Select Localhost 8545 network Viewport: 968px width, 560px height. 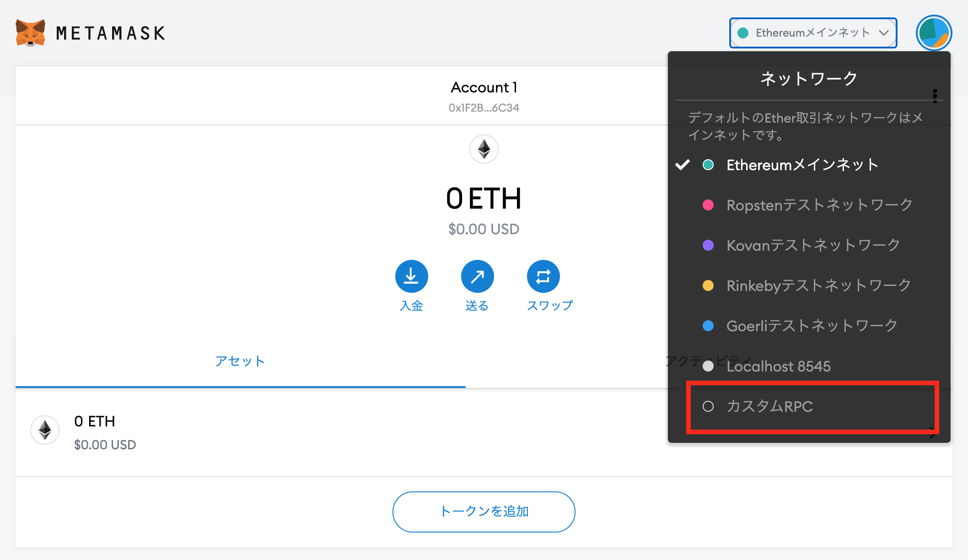click(x=809, y=366)
